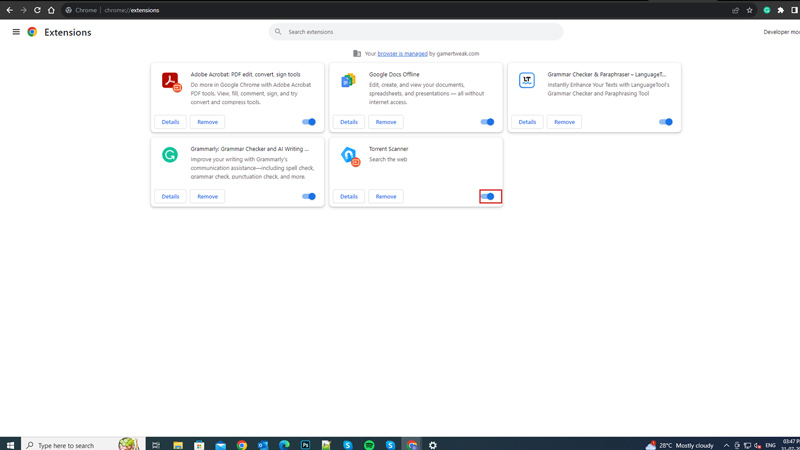800x450 pixels.
Task: Click the search magnifier icon in extensions search
Action: pyautogui.click(x=278, y=32)
